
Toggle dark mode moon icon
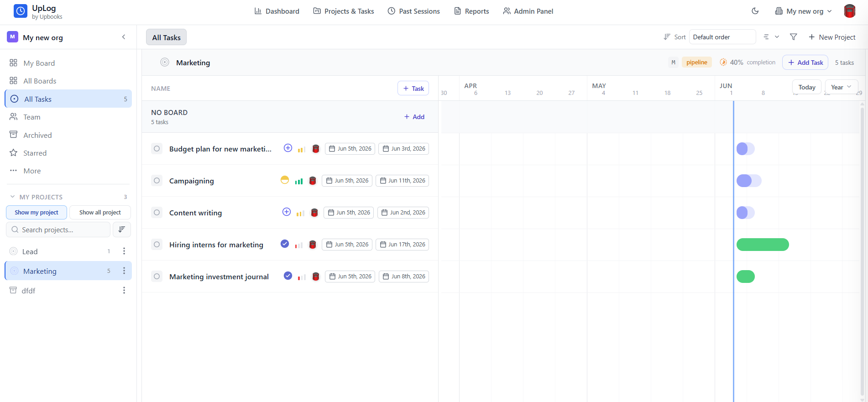[755, 11]
